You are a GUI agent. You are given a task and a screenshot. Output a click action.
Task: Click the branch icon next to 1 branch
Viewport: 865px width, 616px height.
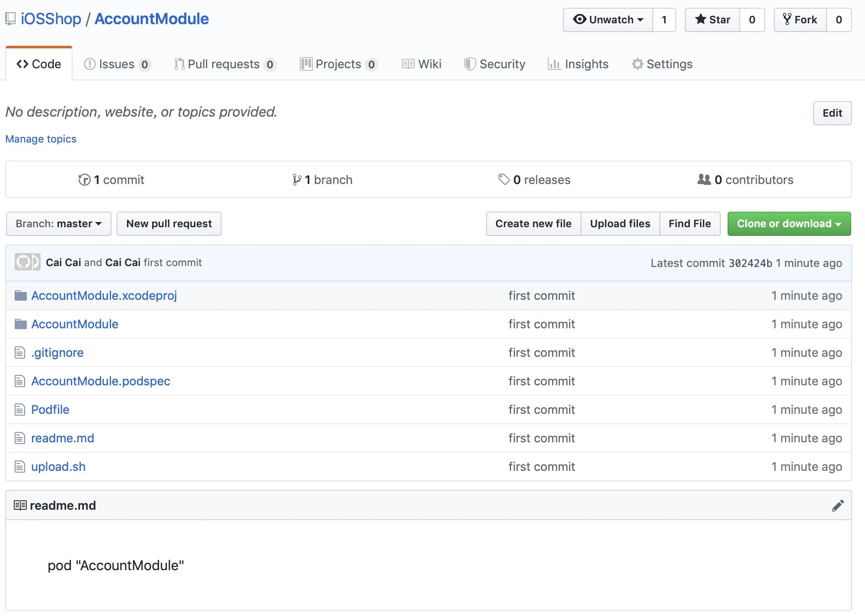pyautogui.click(x=296, y=180)
